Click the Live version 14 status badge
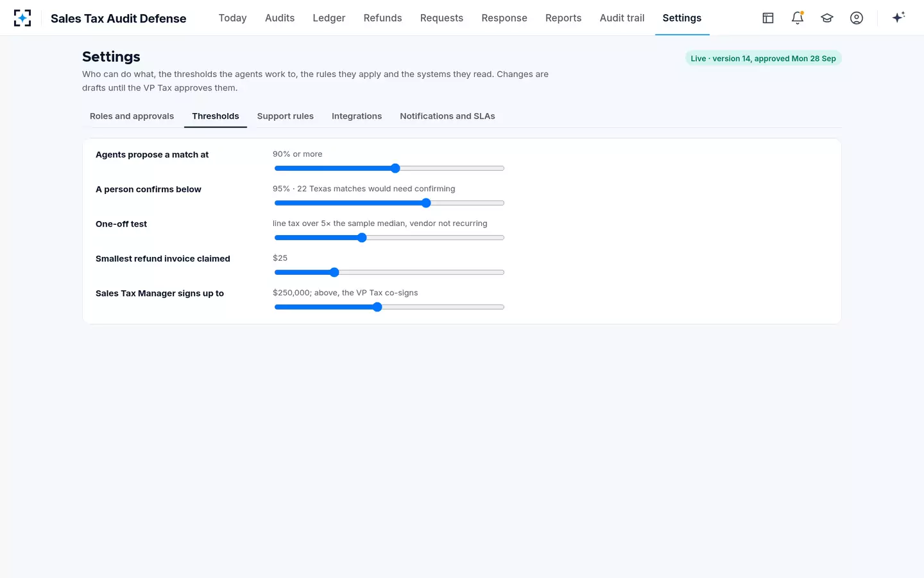 tap(763, 58)
